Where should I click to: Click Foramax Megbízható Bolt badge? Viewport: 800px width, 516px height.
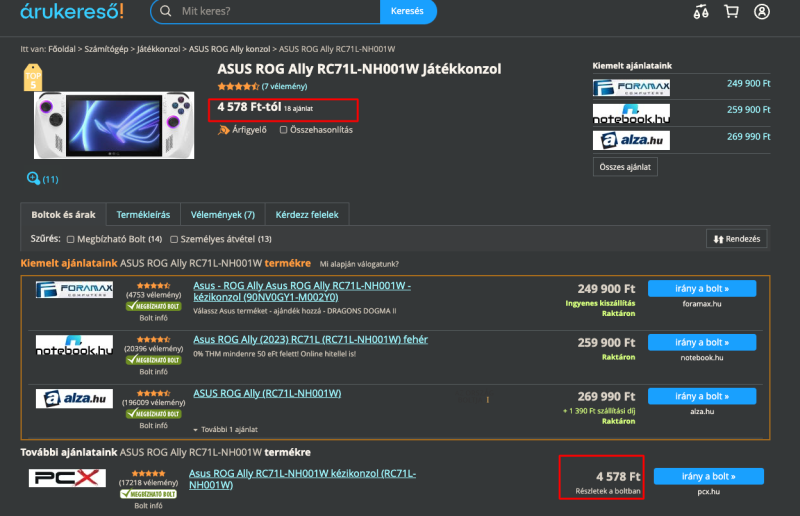point(154,306)
